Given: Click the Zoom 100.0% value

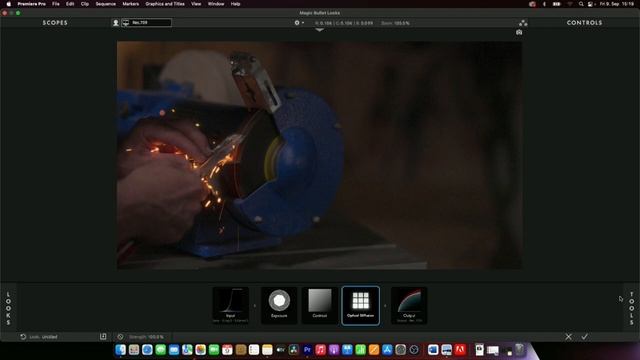Looking at the screenshot, I should (395, 23).
